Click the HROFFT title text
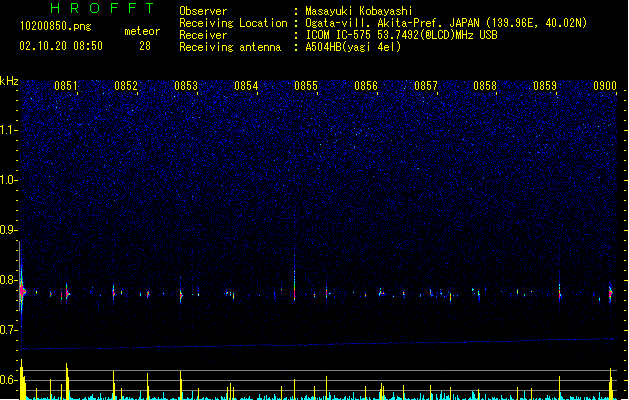Image resolution: width=629 pixels, height=400 pixels. tap(103, 8)
